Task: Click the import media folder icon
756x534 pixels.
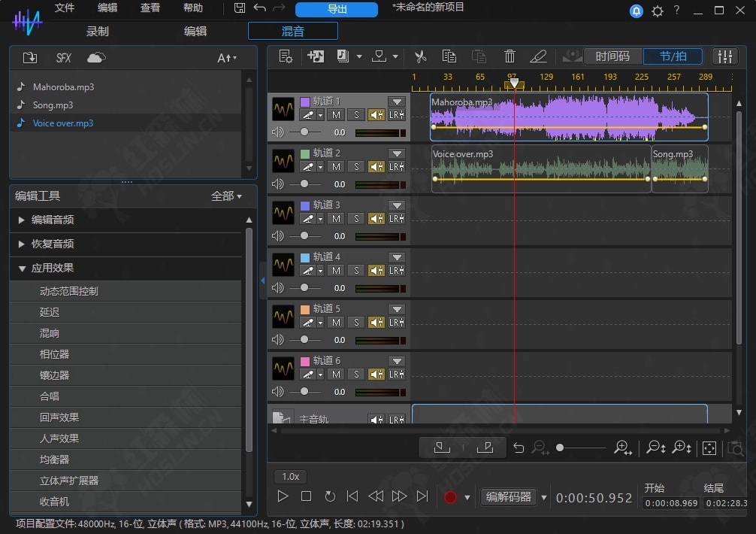Action: point(30,58)
